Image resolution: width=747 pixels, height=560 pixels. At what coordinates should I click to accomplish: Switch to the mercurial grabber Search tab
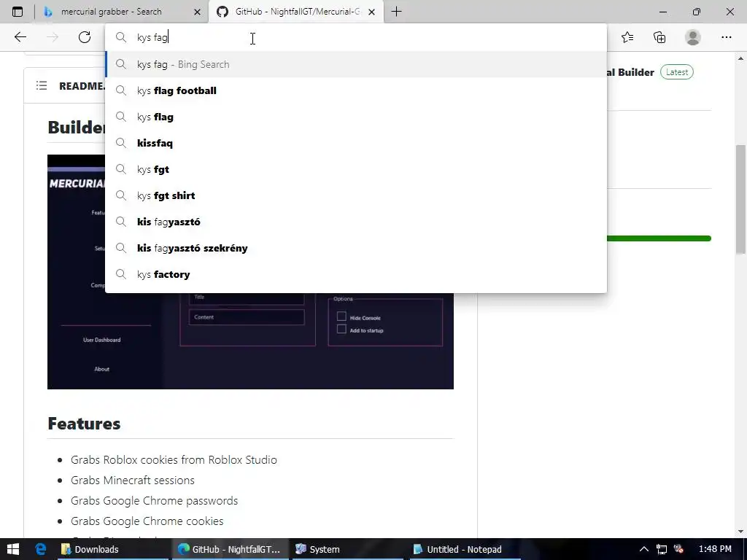pos(122,12)
